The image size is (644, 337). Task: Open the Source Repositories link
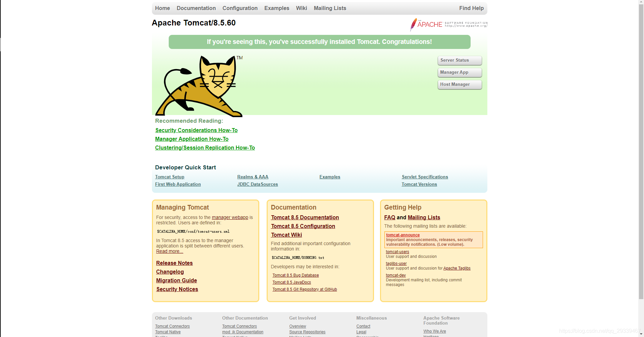pyautogui.click(x=307, y=332)
